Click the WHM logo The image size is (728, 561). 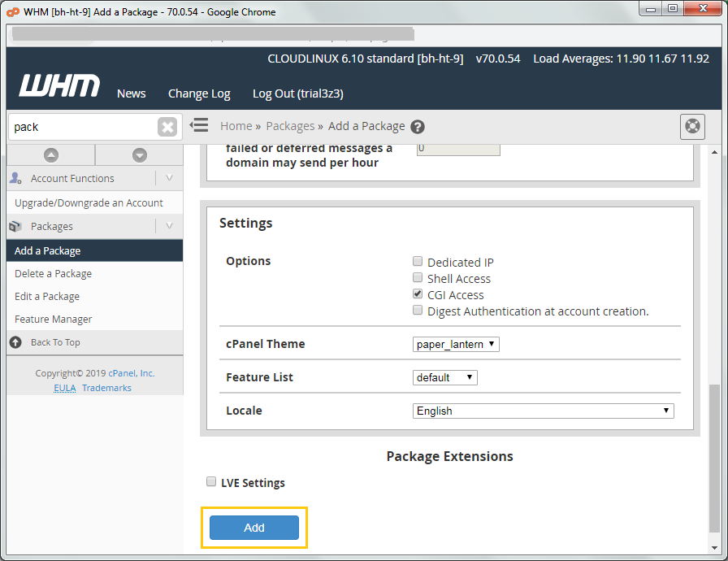[x=59, y=85]
